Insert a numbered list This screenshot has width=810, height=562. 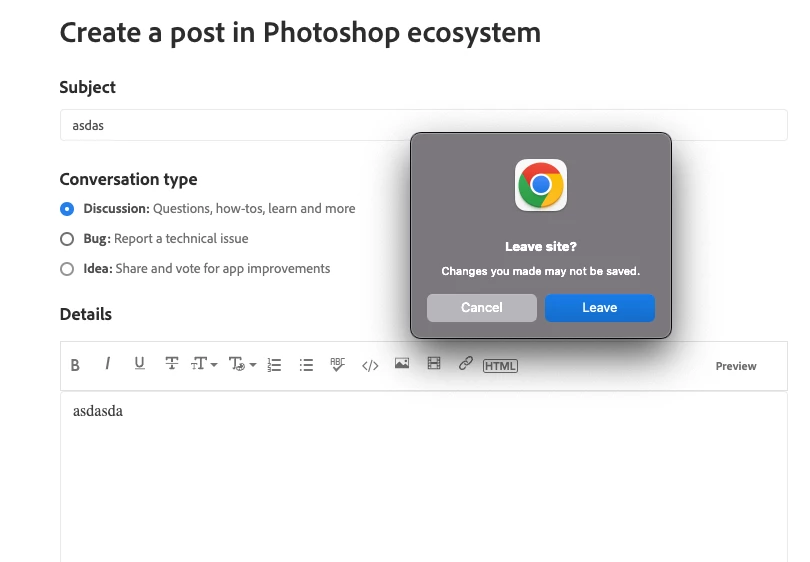(274, 365)
